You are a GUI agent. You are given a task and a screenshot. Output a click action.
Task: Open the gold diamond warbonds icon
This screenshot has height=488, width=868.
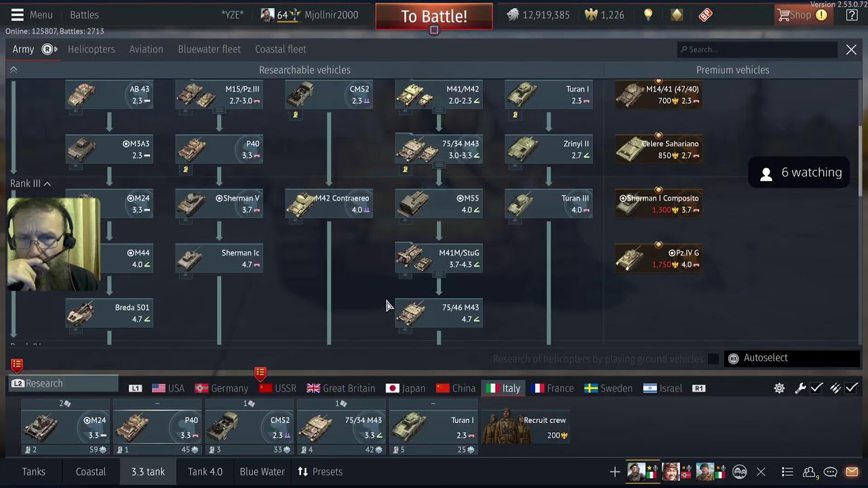[x=677, y=14]
